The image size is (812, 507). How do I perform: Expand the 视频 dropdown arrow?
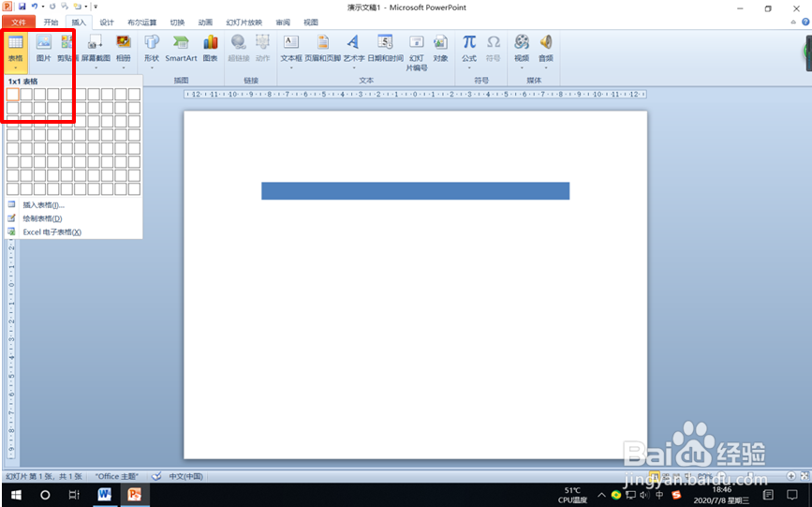coord(522,67)
